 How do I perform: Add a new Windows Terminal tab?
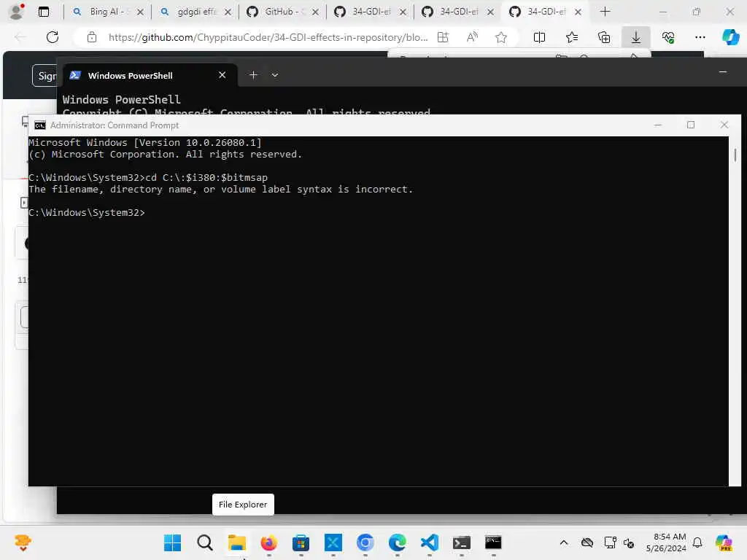[253, 75]
